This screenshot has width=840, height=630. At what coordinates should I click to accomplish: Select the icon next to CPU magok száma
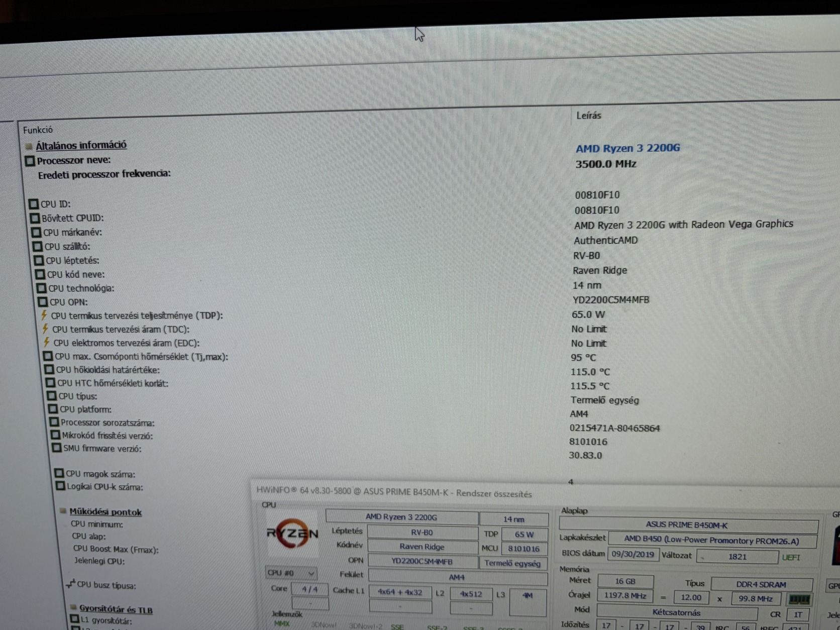point(59,473)
